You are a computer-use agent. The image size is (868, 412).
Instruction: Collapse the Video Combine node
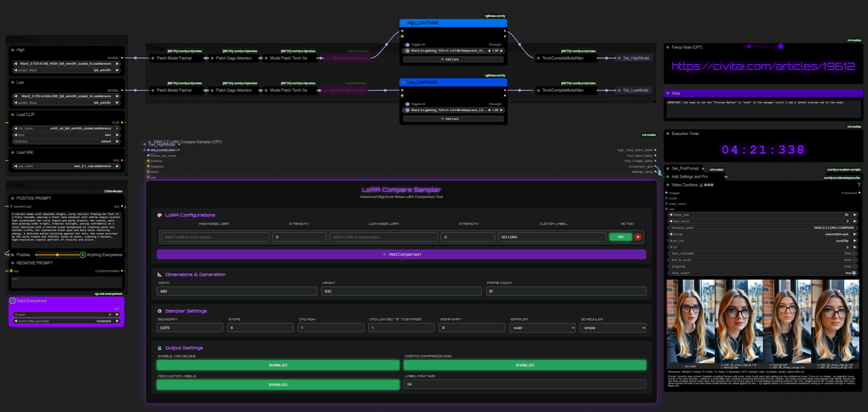point(668,185)
